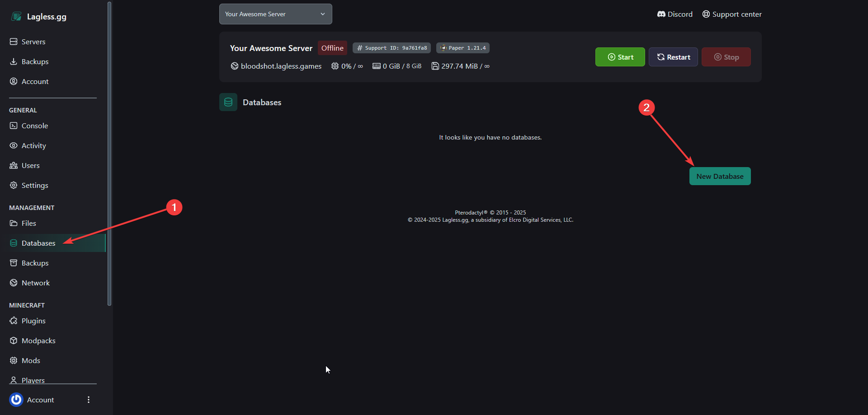Click the sidebar vertical scrollbar
This screenshot has height=415, width=868.
(x=109, y=154)
